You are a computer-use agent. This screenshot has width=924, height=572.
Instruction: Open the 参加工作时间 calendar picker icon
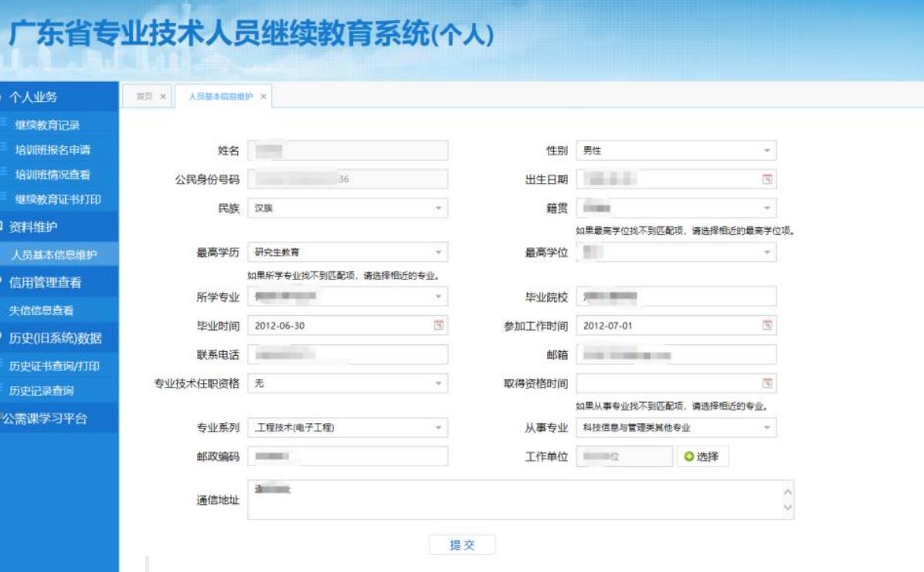pos(767,326)
